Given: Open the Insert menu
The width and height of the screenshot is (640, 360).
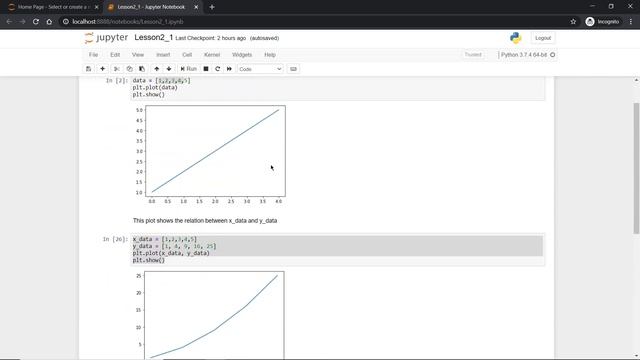Looking at the screenshot, I should click(x=163, y=55).
